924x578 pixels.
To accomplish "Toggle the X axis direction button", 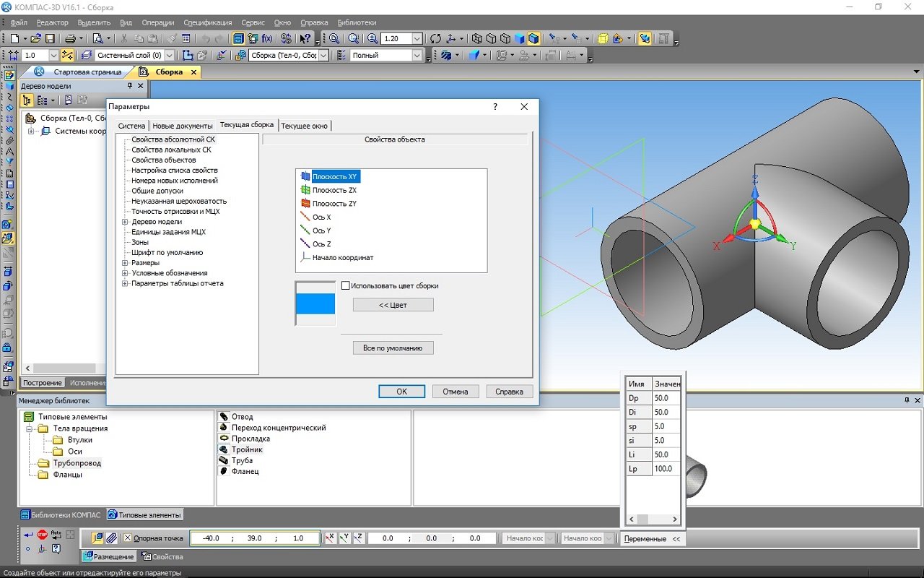I will click(330, 538).
